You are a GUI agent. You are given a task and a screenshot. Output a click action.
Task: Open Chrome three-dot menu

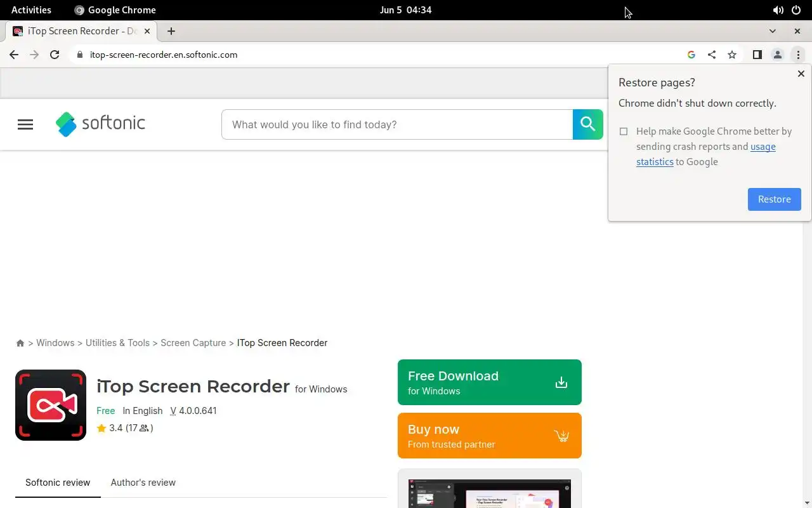point(798,55)
